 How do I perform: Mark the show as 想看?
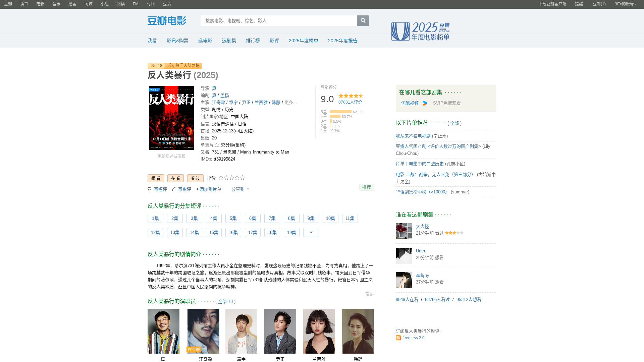pyautogui.click(x=156, y=178)
